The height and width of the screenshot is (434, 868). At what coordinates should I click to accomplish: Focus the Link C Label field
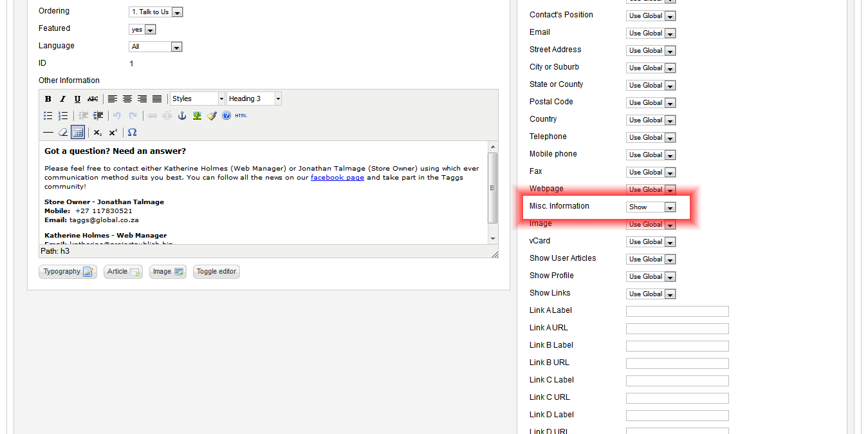pos(678,381)
